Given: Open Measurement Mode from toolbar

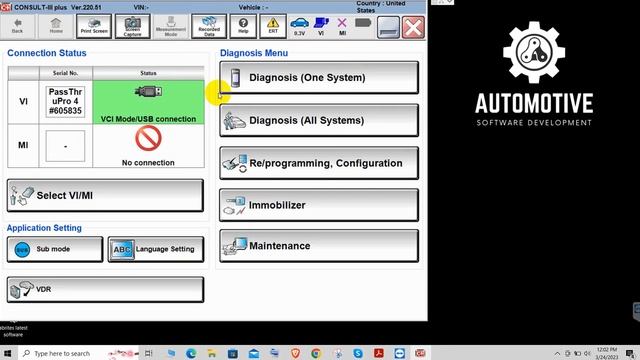Looking at the screenshot, I should coord(171,27).
